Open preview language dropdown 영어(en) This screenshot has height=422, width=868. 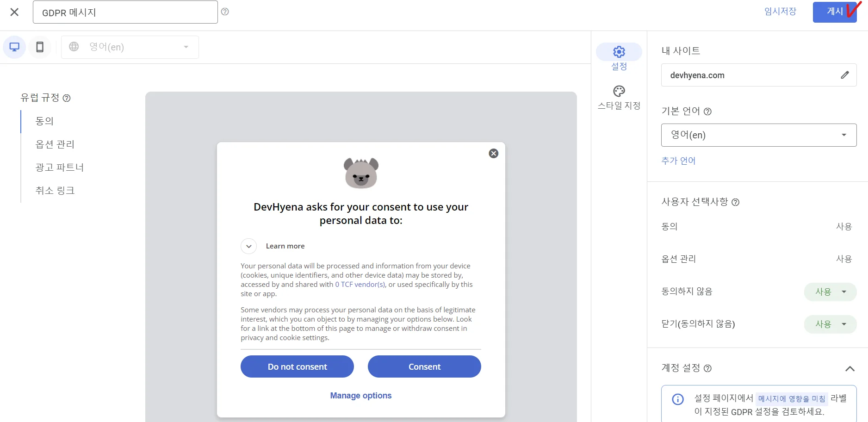130,47
